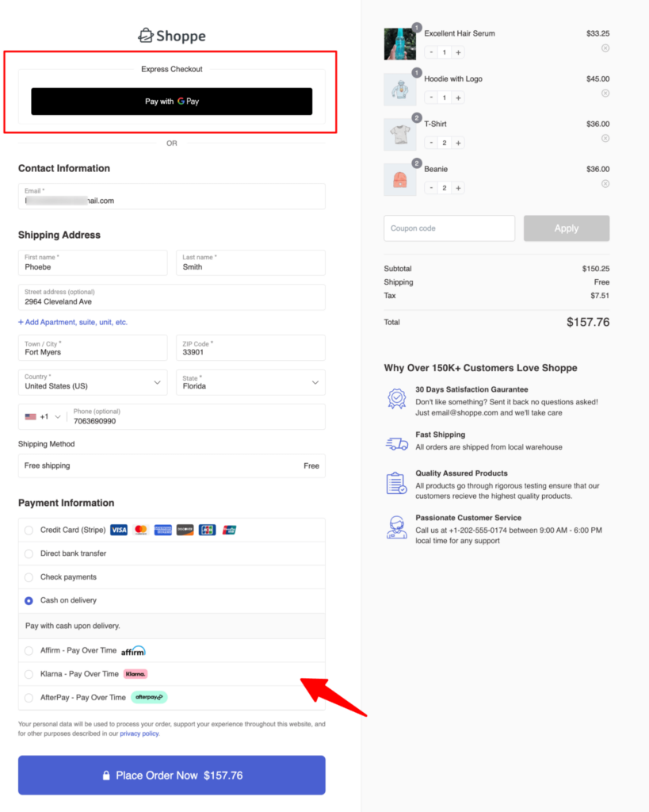Remove the Hoodie with Logo using its X icon

605,93
